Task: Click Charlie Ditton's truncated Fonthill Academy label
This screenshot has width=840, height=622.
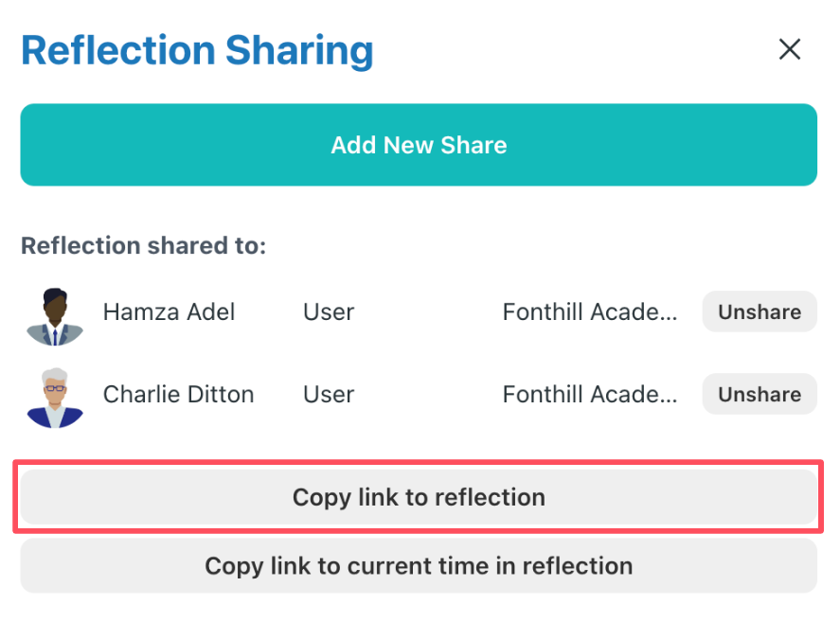Action: coord(590,394)
